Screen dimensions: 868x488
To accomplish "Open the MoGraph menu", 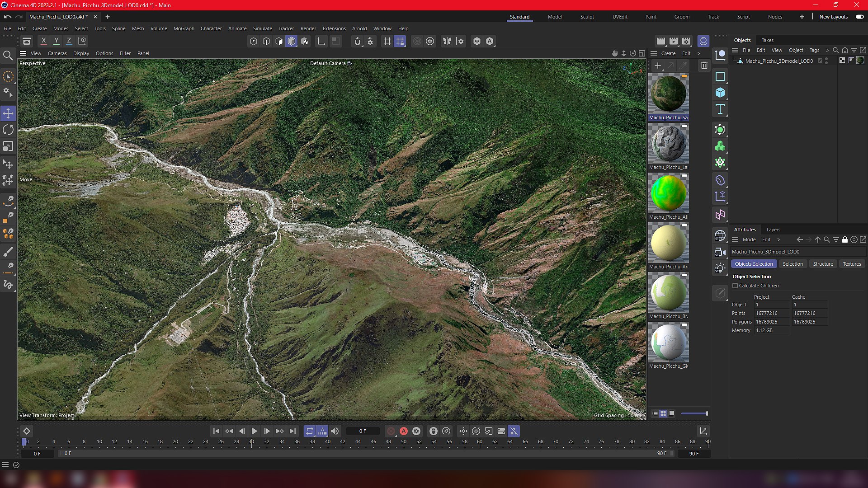I will [x=184, y=28].
